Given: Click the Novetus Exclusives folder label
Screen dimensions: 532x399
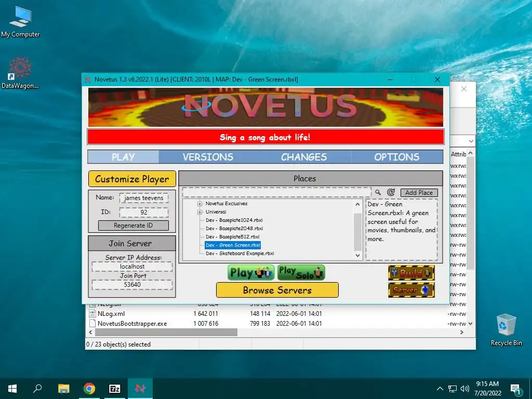Looking at the screenshot, I should [x=227, y=204].
